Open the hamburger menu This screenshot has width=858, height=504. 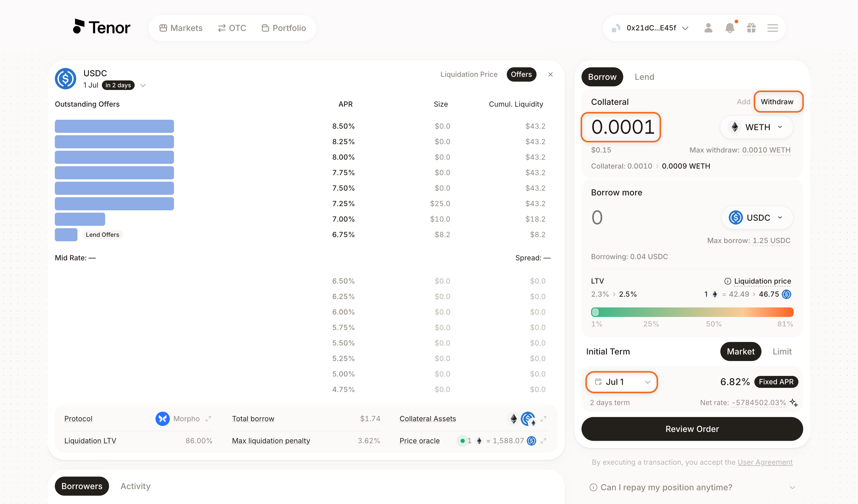(773, 28)
